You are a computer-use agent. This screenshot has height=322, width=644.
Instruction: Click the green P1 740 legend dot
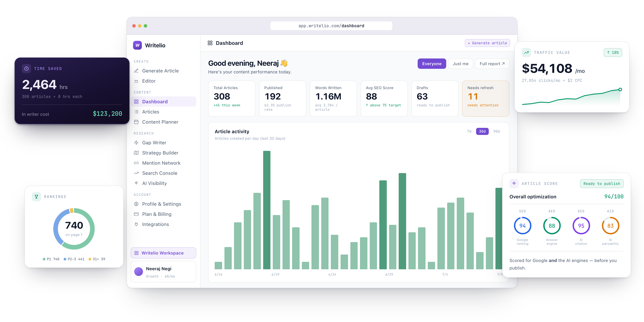tap(44, 259)
